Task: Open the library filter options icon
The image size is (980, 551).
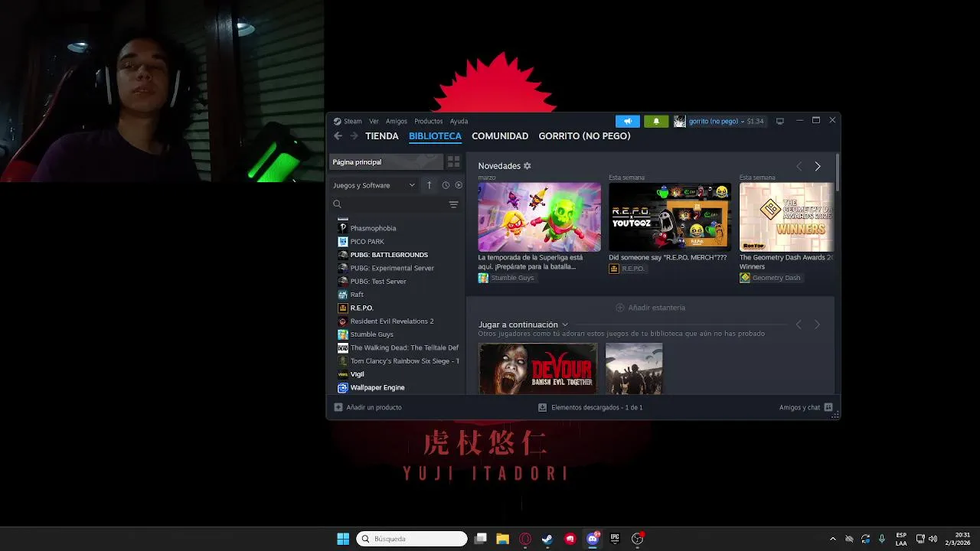Action: pos(453,204)
